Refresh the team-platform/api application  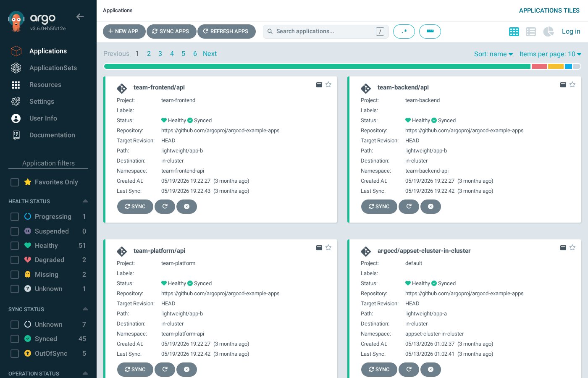165,370
